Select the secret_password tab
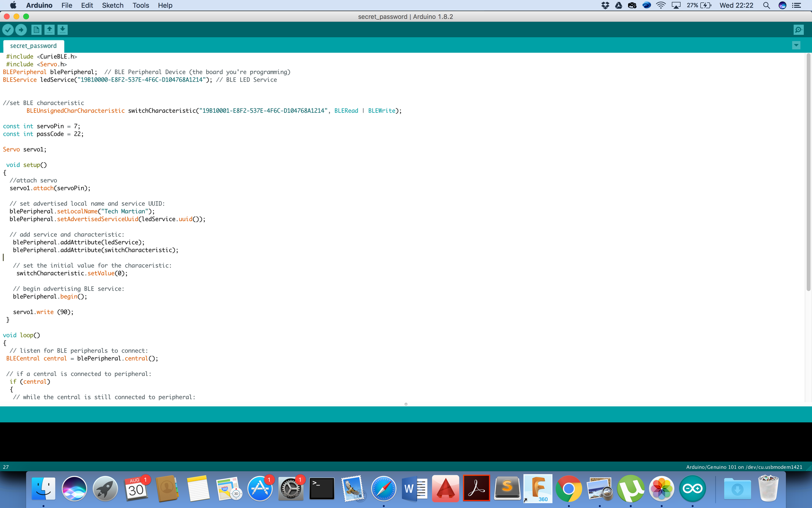This screenshot has width=812, height=508. pyautogui.click(x=33, y=46)
